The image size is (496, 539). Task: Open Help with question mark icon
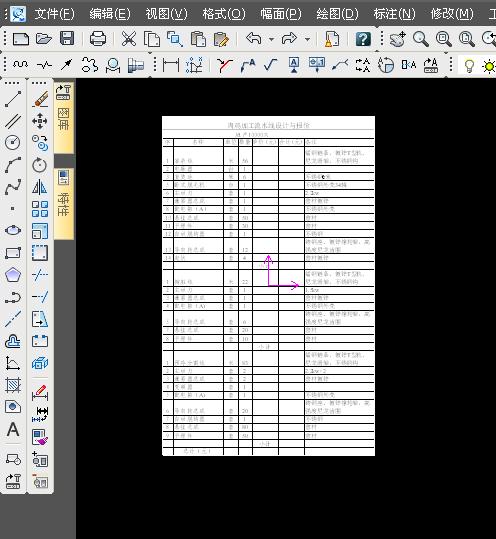click(363, 39)
